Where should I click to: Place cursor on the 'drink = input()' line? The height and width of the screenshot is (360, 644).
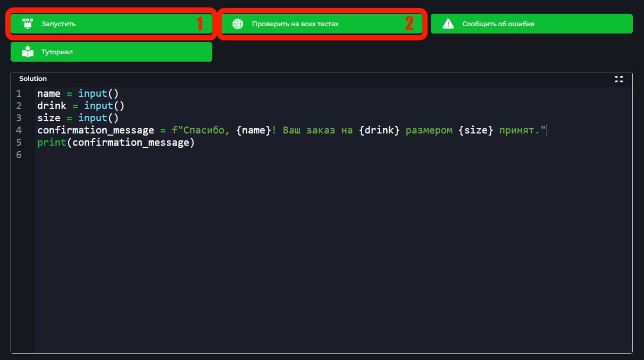click(x=81, y=106)
